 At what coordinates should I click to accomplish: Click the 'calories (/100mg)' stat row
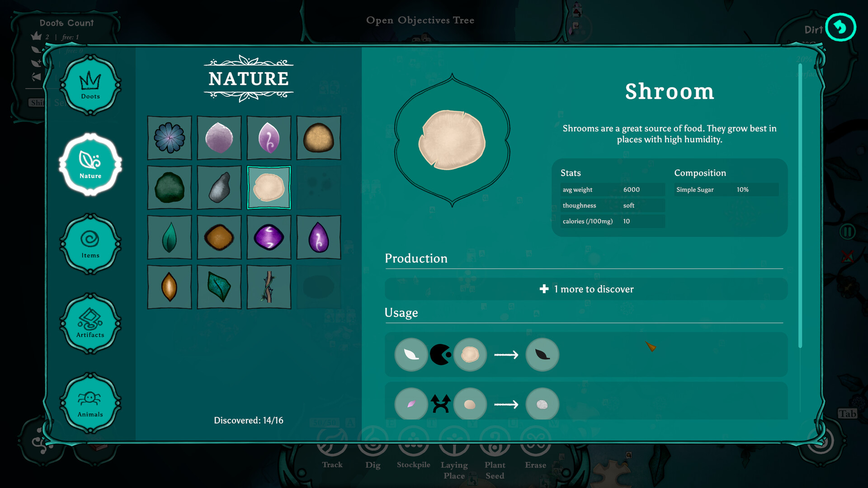tap(613, 221)
